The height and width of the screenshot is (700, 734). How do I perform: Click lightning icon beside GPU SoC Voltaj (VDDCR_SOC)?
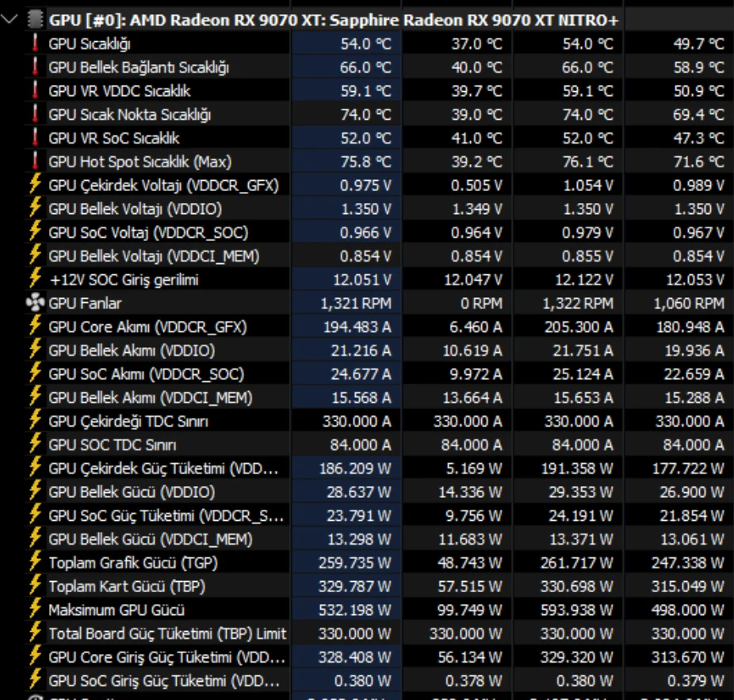coord(35,231)
